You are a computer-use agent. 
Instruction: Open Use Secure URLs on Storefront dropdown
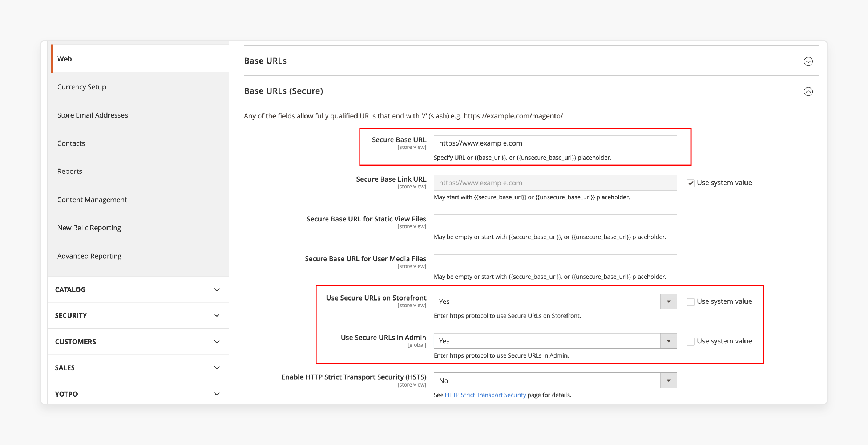coord(555,302)
